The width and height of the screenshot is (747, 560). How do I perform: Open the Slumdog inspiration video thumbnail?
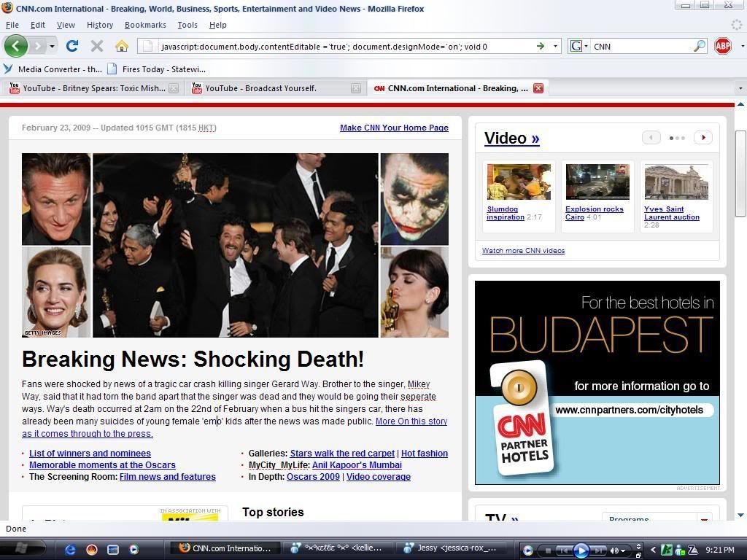click(x=519, y=182)
